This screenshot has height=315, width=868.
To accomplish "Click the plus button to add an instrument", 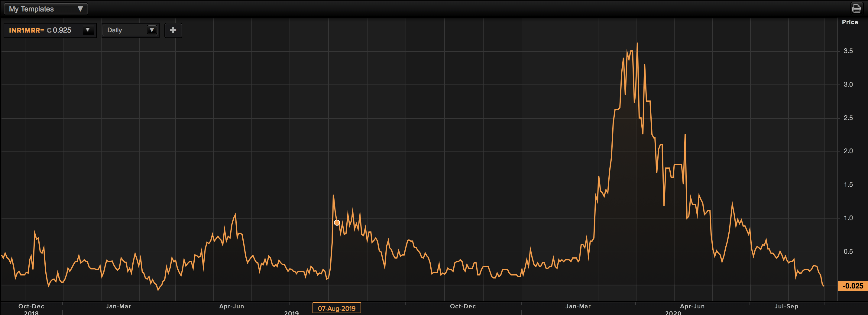I will point(173,30).
